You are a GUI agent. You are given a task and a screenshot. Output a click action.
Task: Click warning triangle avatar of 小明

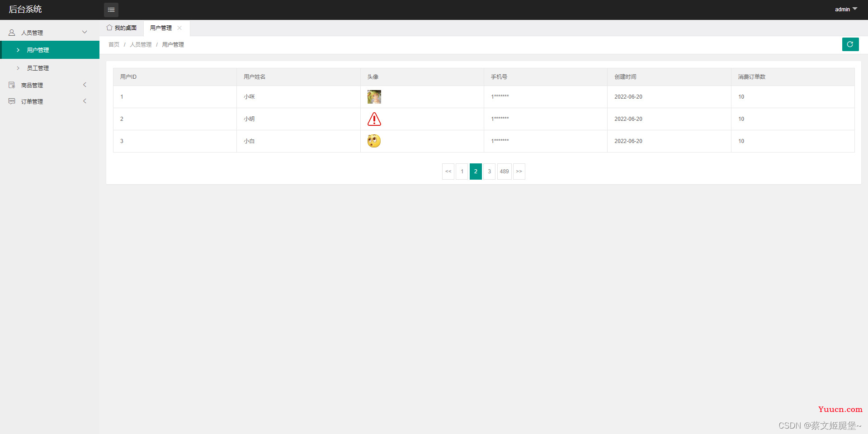click(x=374, y=119)
